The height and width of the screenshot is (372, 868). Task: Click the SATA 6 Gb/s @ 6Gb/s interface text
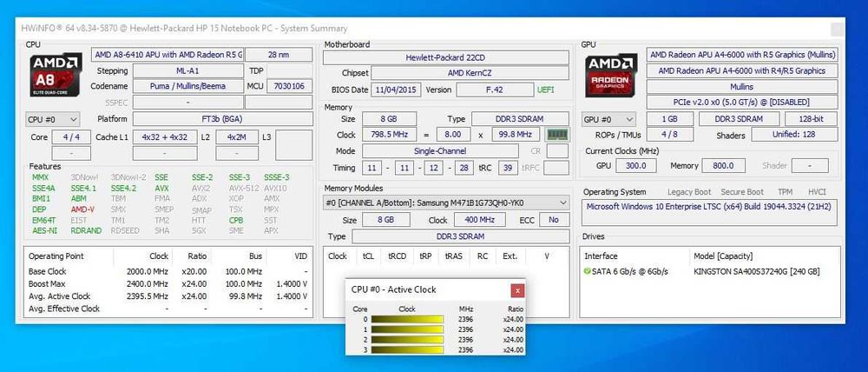point(630,272)
